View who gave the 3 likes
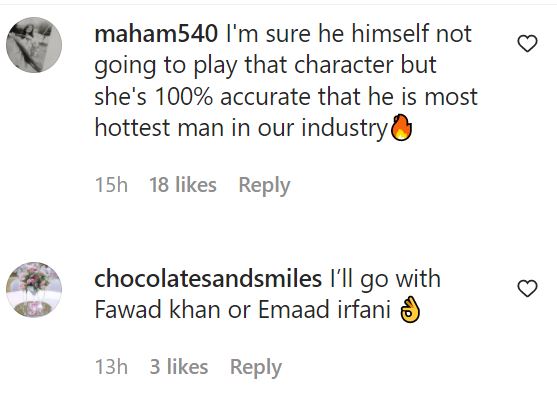 click(179, 367)
